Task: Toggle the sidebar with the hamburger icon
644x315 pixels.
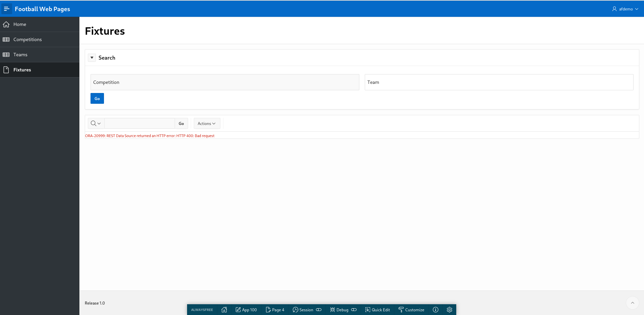Action: click(6, 8)
